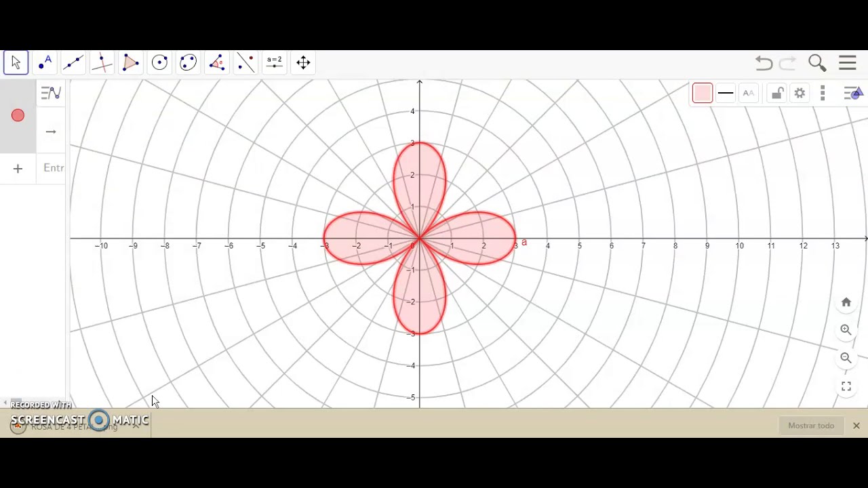The image size is (868, 488).
Task: Select the Move arrow tool
Action: [16, 62]
